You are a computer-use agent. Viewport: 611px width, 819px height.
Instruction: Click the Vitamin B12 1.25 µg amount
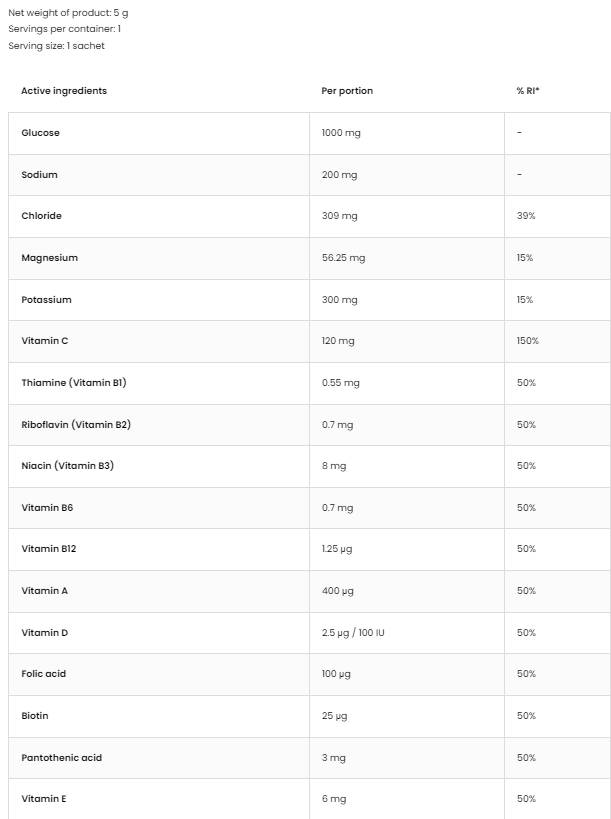pos(337,549)
